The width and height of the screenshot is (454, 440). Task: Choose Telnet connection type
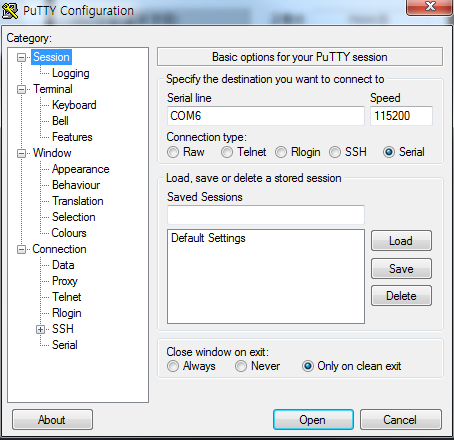tap(227, 152)
